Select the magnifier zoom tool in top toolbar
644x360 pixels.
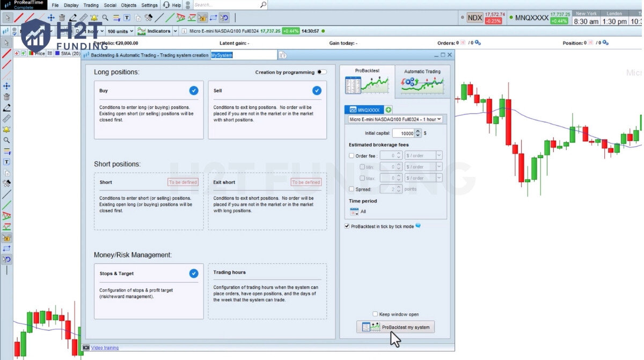coord(105,18)
